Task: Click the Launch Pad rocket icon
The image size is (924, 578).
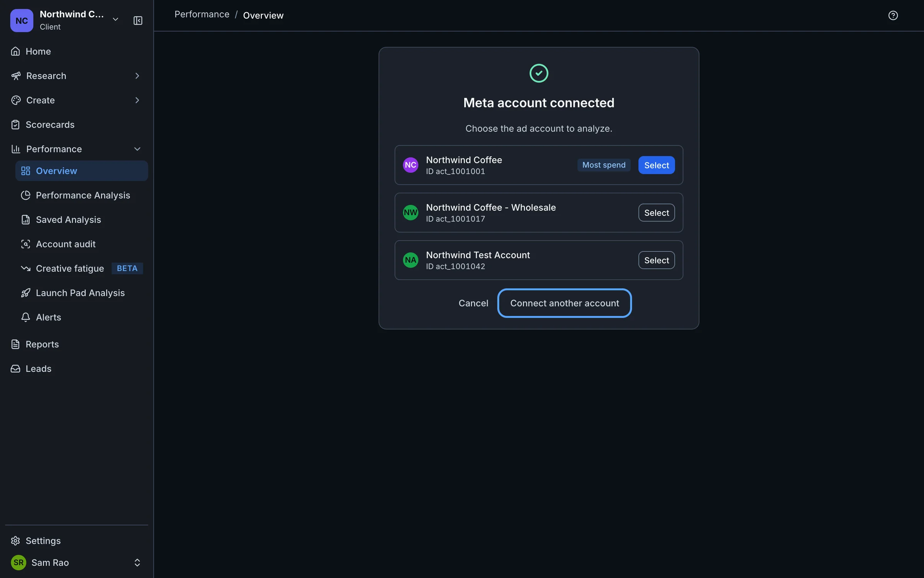Action: [25, 293]
